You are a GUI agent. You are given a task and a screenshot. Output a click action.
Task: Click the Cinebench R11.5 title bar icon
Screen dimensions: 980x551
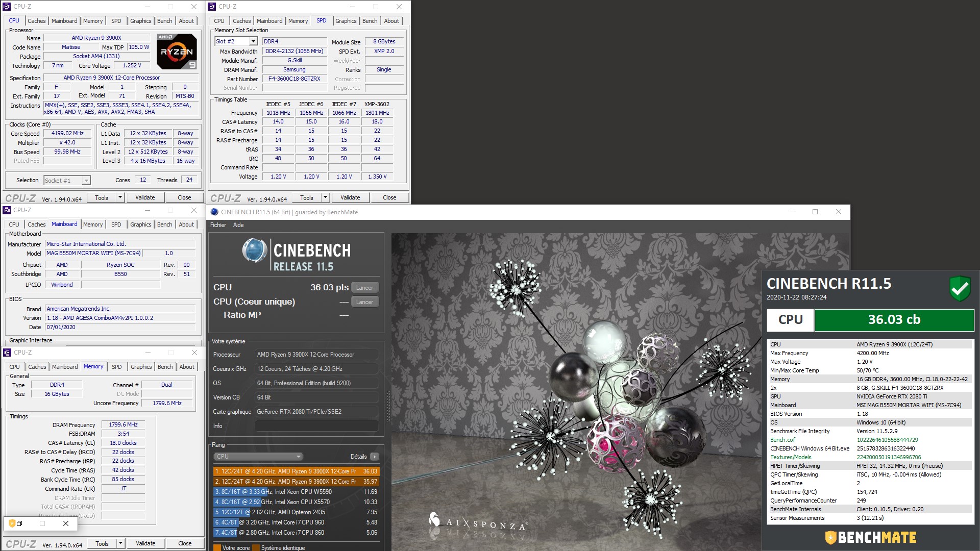point(214,212)
